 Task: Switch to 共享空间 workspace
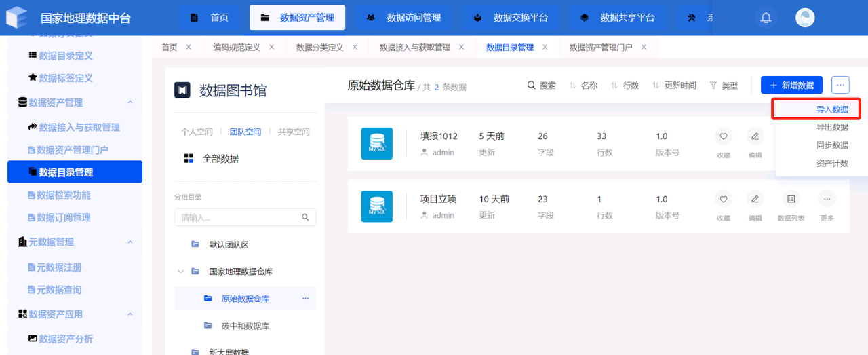294,132
